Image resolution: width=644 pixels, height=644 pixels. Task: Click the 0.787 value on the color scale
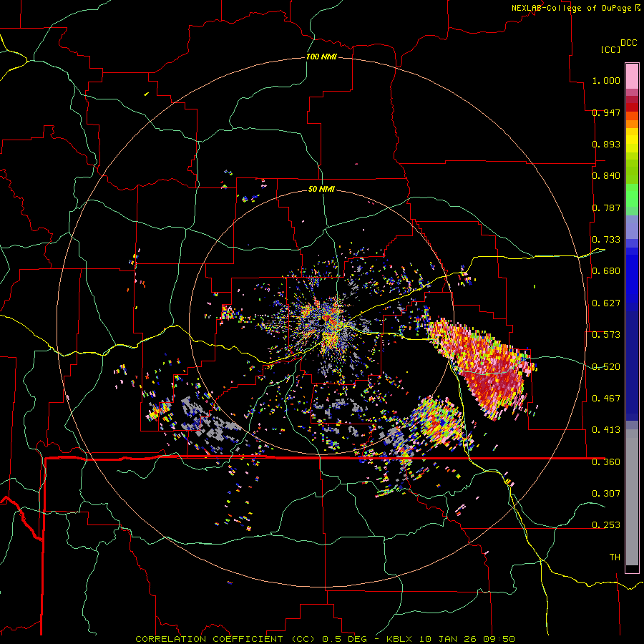tap(606, 208)
